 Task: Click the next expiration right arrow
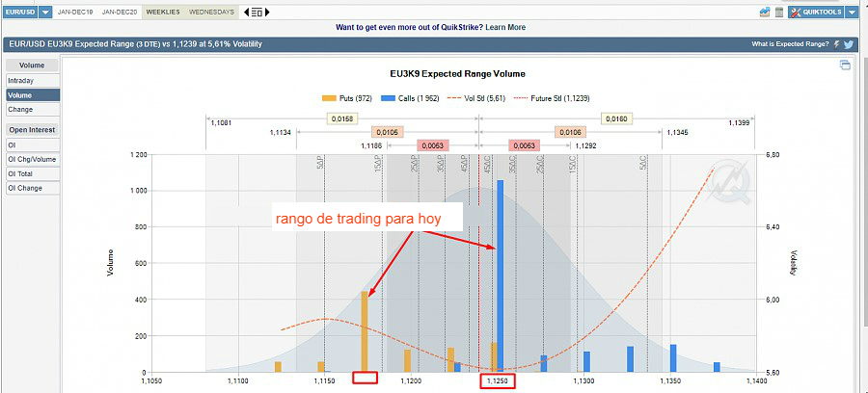coord(265,12)
